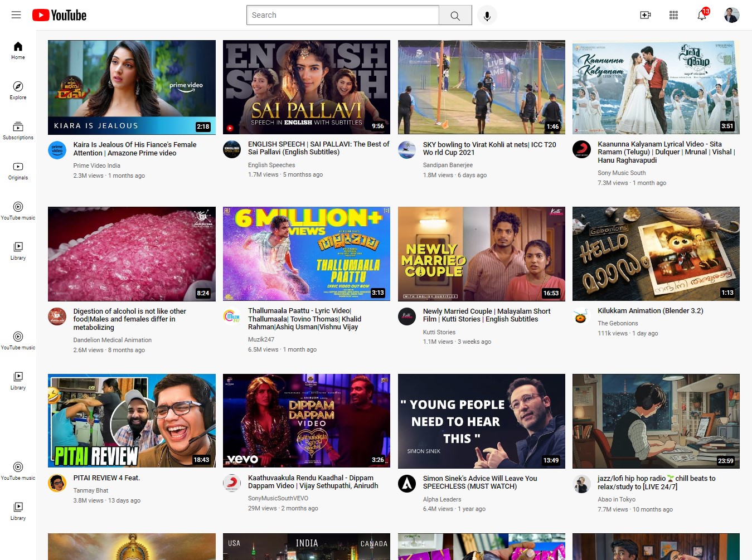
Task: Open the Tanmay Bhat channel link
Action: (x=90, y=490)
